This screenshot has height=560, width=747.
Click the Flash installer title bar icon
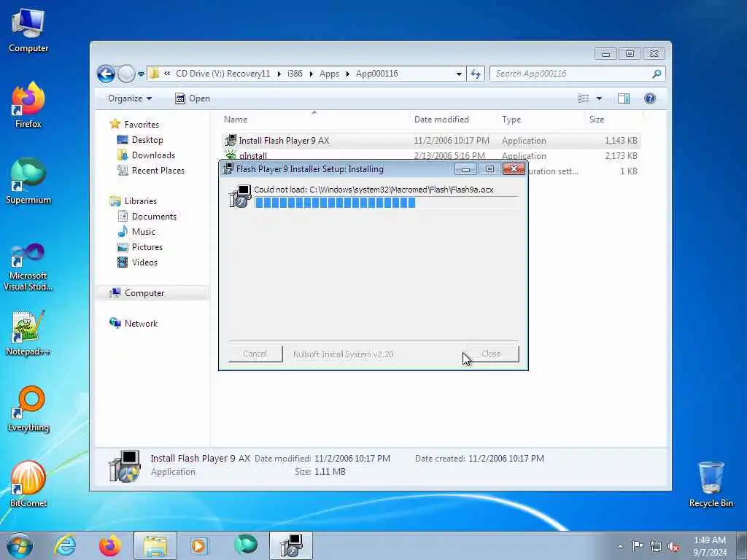point(228,169)
